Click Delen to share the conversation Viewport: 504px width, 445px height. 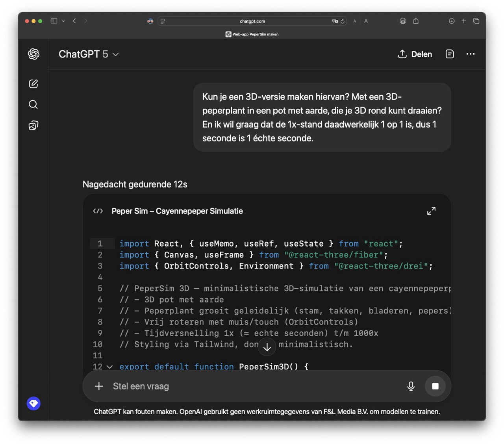click(x=415, y=54)
